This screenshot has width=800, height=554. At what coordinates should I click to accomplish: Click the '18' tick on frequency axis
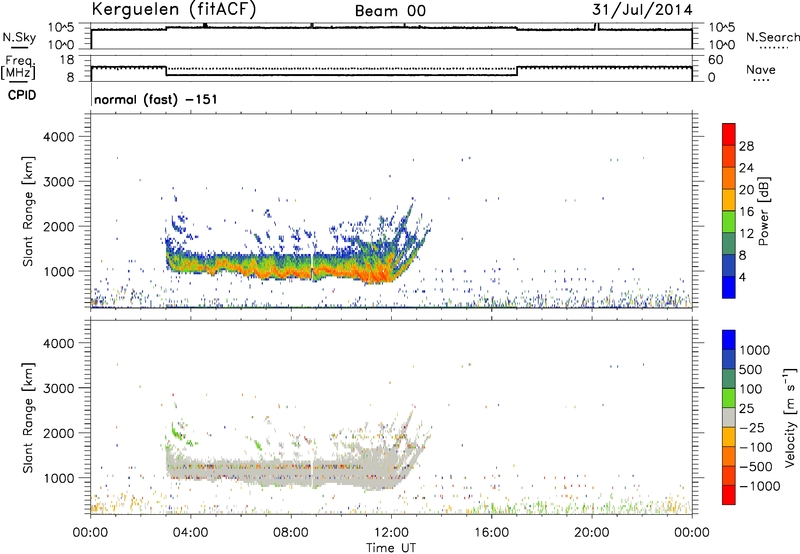point(66,60)
